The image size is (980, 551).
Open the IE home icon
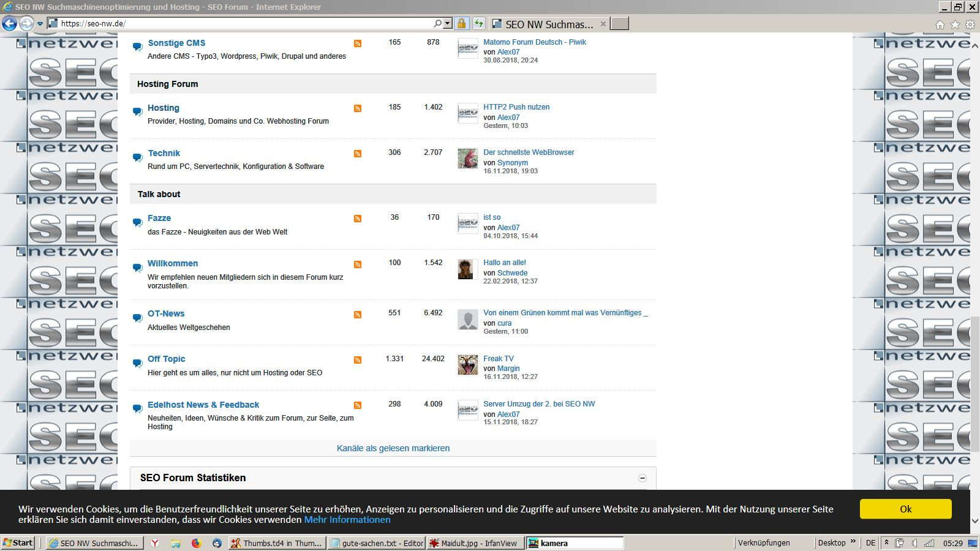point(940,24)
